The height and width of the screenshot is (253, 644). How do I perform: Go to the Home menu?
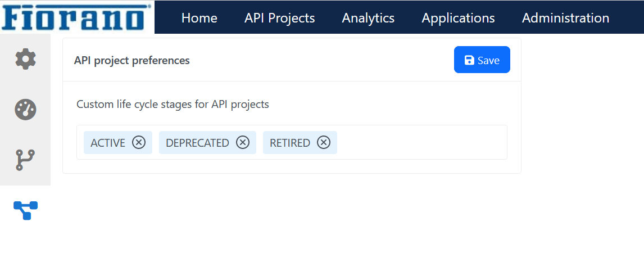coord(199,17)
